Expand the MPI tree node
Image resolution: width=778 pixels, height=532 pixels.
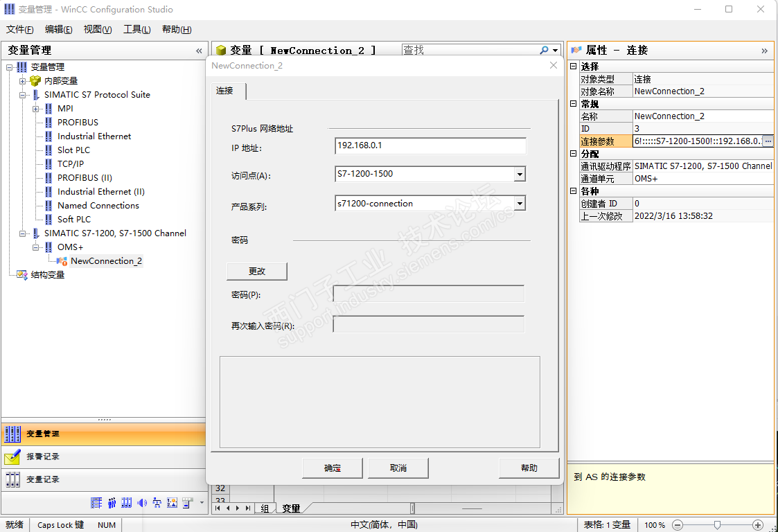tap(36, 109)
